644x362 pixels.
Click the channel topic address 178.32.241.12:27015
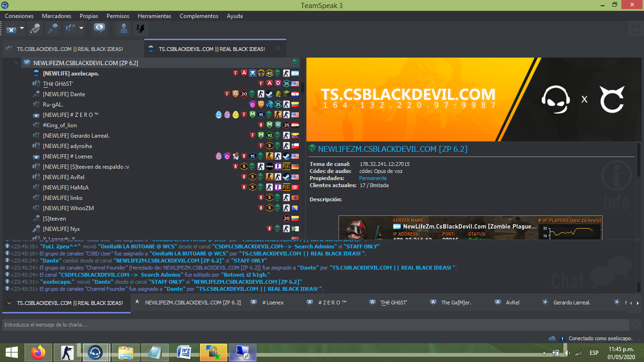coord(384,164)
